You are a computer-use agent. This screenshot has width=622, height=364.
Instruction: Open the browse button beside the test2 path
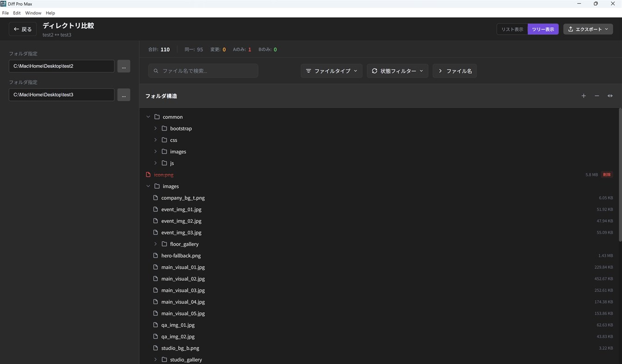[123, 66]
